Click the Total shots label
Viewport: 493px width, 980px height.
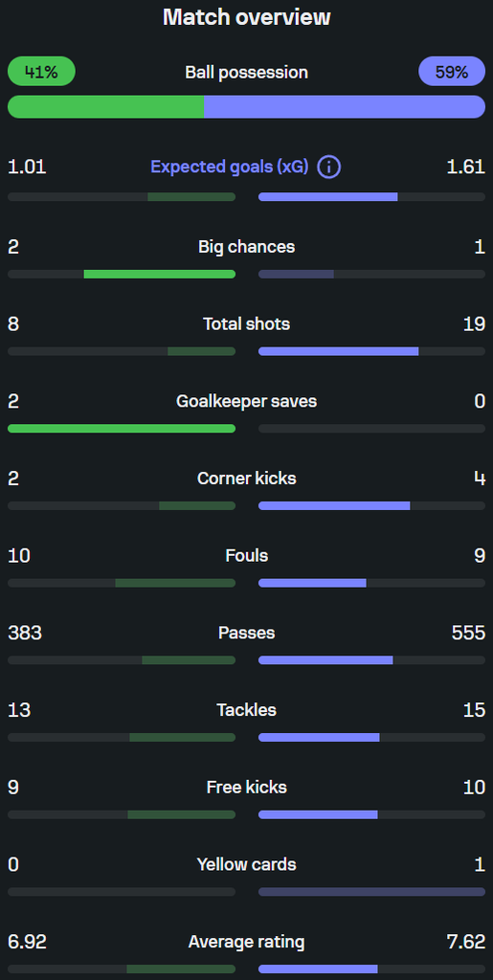[247, 323]
